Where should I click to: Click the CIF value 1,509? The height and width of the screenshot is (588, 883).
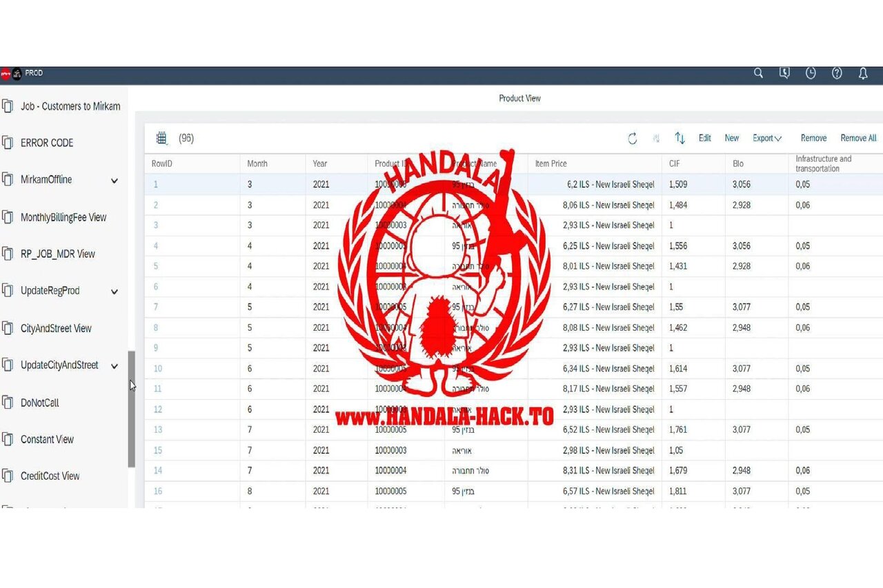[678, 185]
